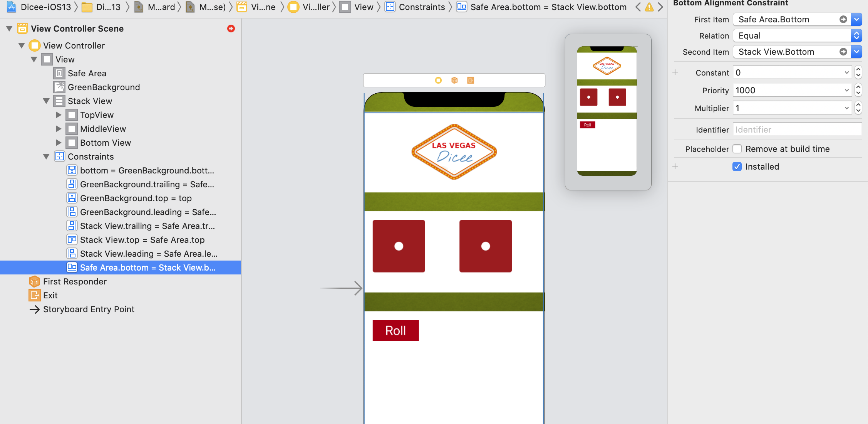This screenshot has width=868, height=424.
Task: Click the Identifier text field
Action: (x=797, y=130)
